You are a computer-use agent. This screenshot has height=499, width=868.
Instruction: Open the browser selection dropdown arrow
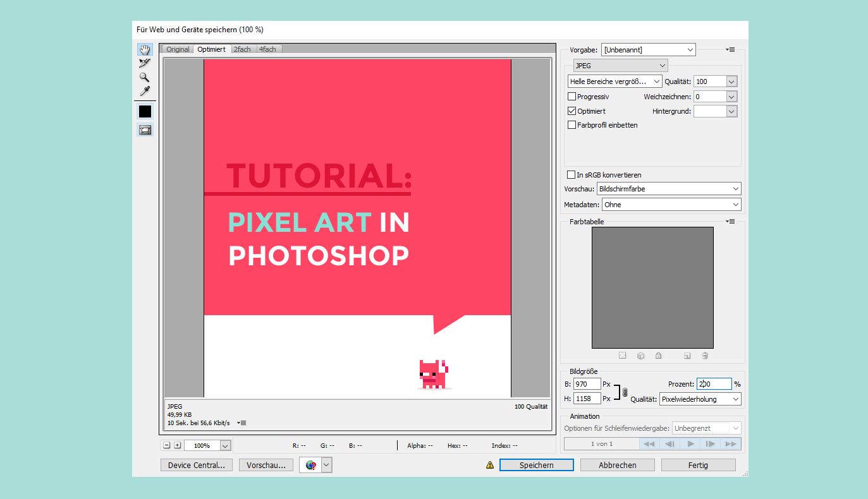point(326,465)
